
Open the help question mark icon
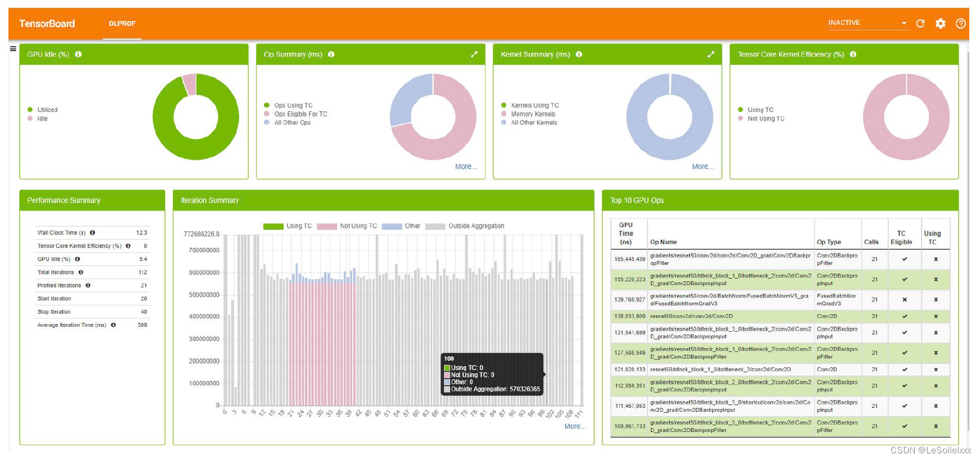coord(961,24)
